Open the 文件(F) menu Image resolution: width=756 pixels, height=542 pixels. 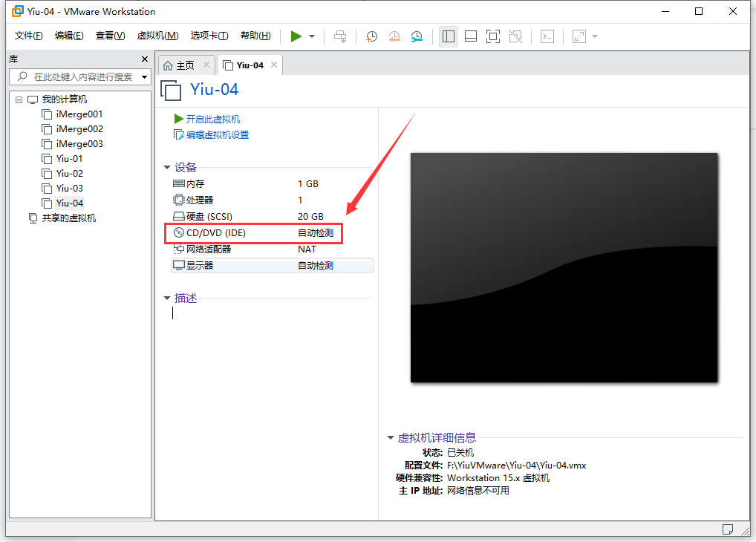click(28, 36)
